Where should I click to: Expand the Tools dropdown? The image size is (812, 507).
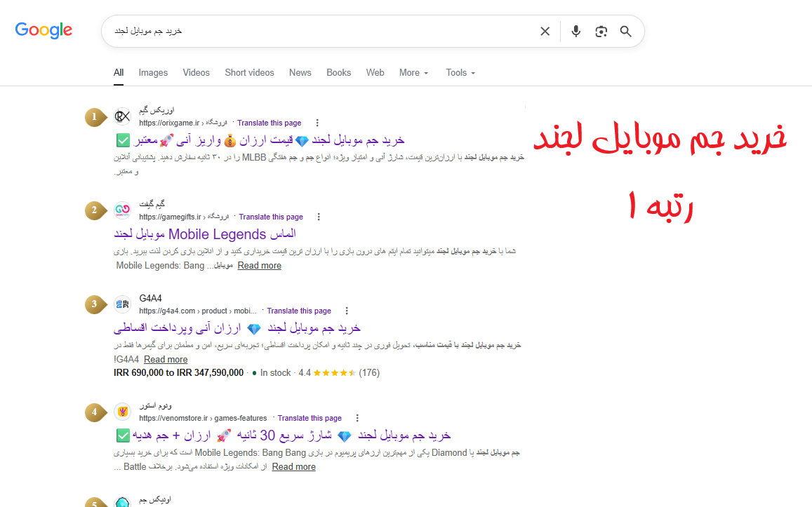tap(460, 72)
